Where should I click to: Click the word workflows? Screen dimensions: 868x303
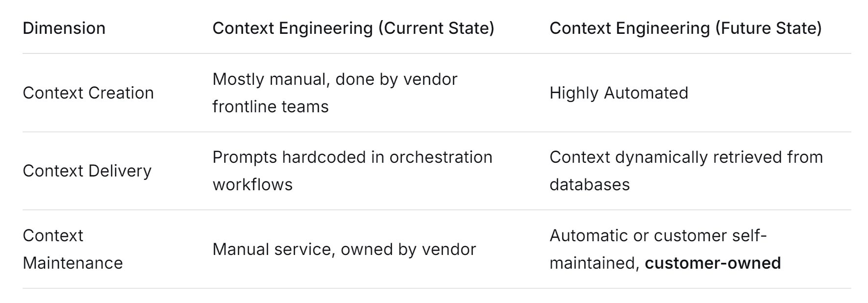(x=252, y=184)
